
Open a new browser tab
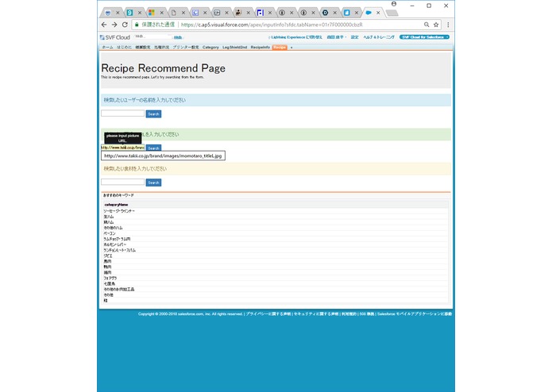[392, 13]
